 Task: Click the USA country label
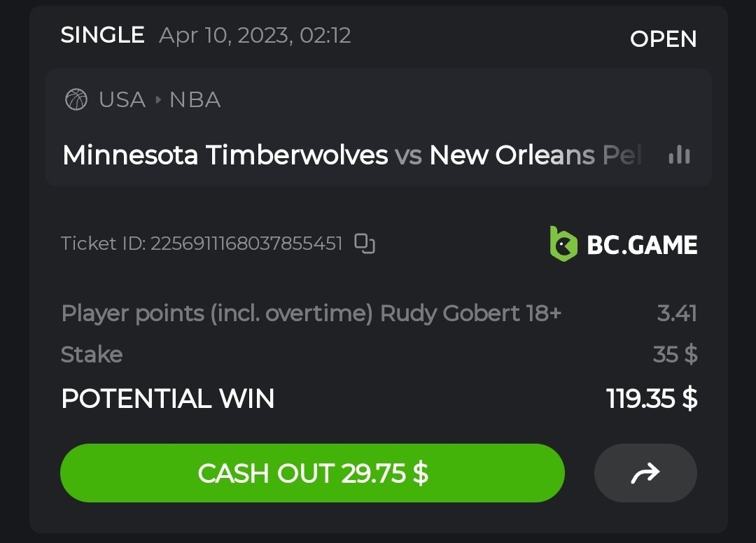[122, 99]
